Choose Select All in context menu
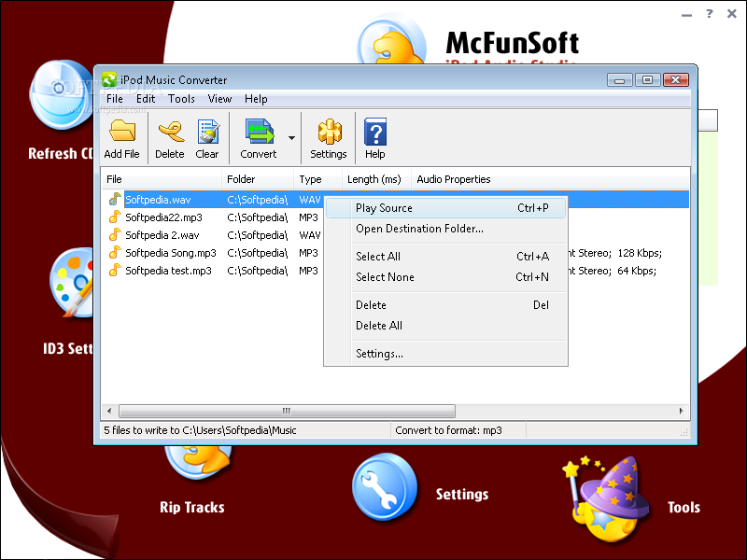The image size is (747, 560). point(446,256)
